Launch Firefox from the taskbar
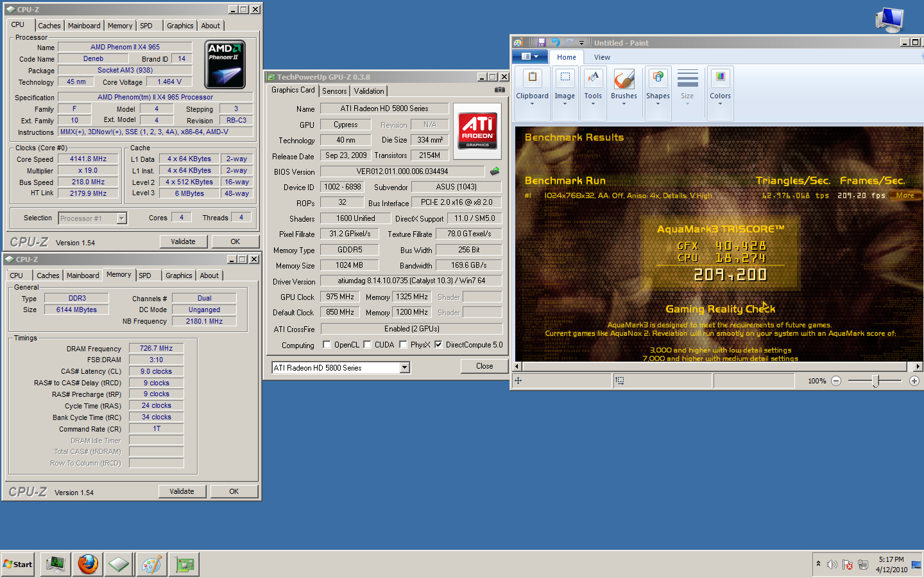The width and height of the screenshot is (924, 578). click(x=88, y=565)
